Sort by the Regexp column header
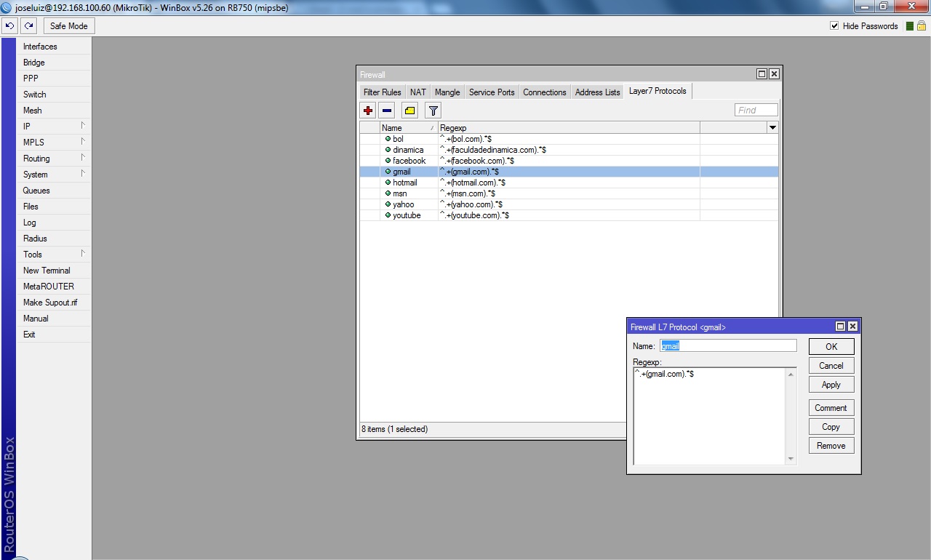 [569, 127]
